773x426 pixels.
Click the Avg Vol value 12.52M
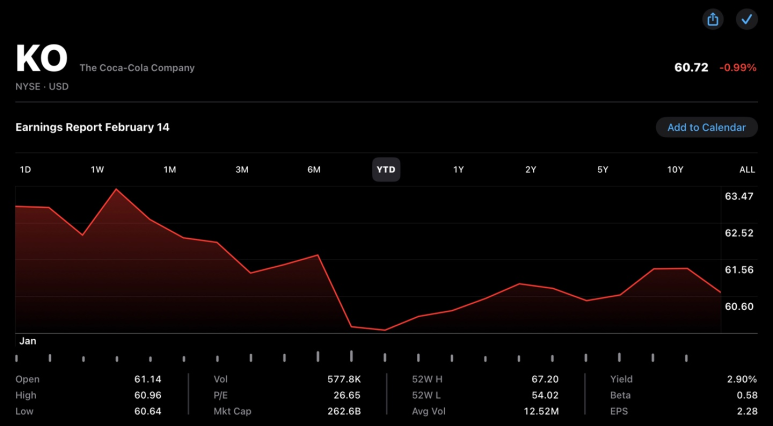(541, 411)
